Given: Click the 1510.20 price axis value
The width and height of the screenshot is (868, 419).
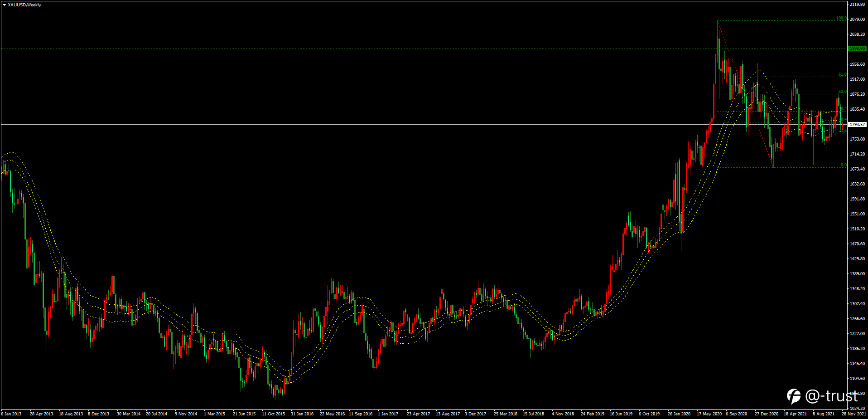Looking at the screenshot, I should (x=858, y=229).
